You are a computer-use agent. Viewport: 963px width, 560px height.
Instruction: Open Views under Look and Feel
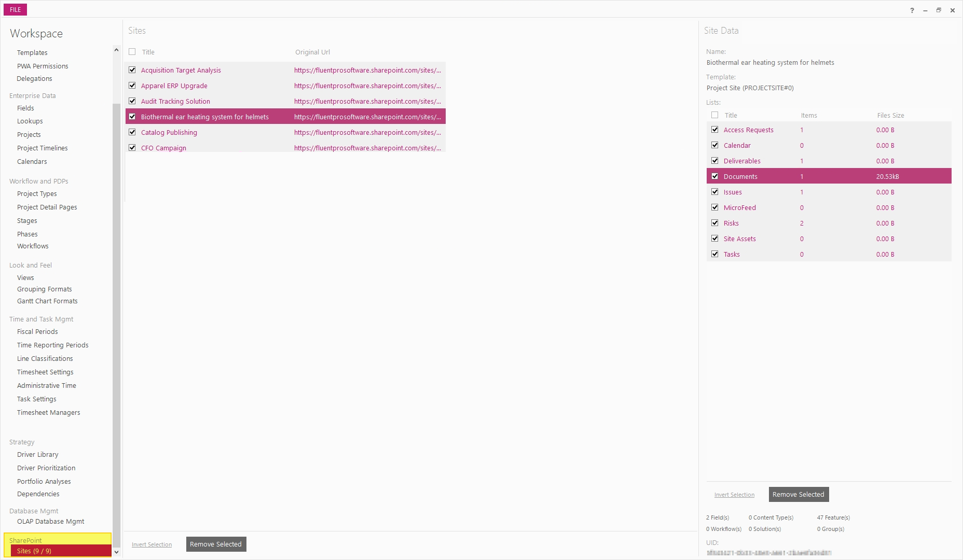click(x=25, y=277)
